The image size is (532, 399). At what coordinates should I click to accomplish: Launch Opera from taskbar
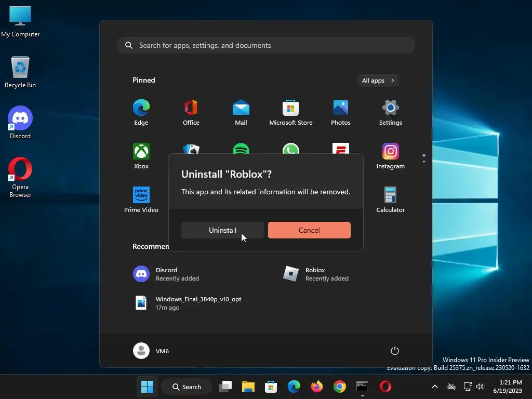pos(385,387)
